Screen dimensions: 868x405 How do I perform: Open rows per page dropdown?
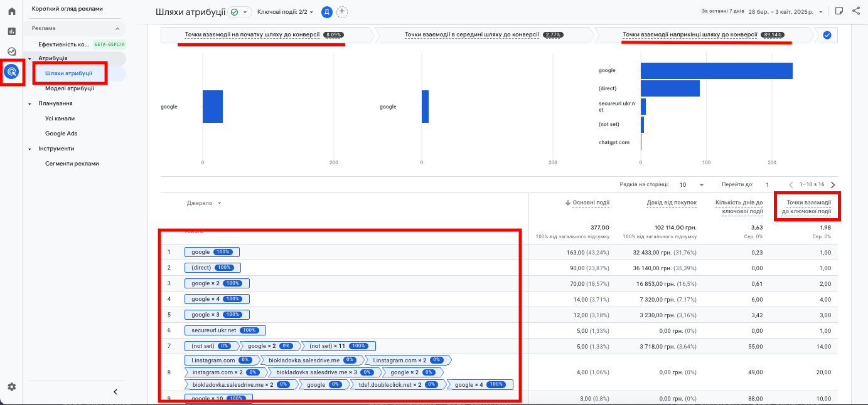pyautogui.click(x=692, y=185)
